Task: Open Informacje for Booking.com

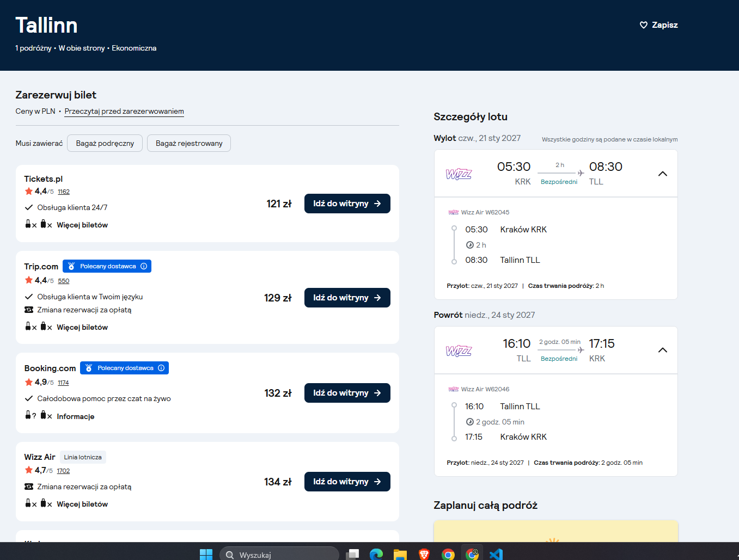Action: (76, 416)
